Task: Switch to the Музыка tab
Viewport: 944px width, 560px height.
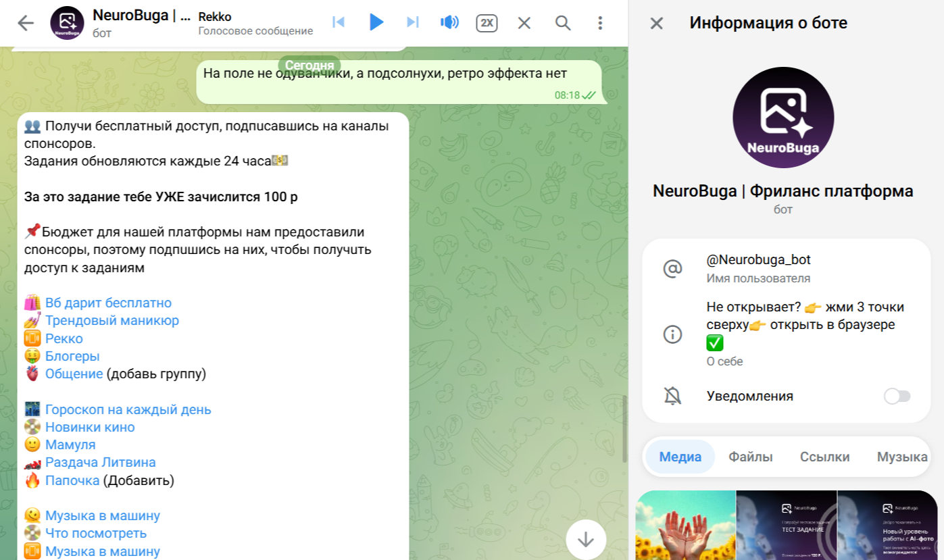Action: (902, 457)
